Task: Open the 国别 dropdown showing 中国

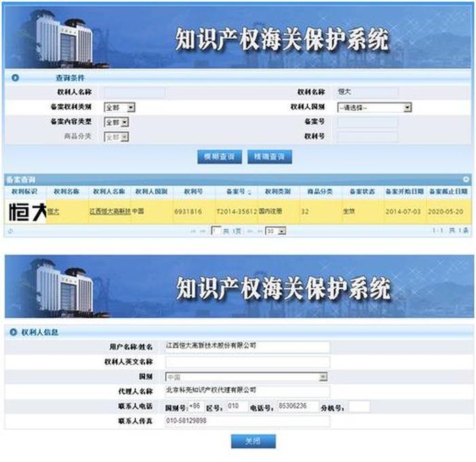Action: pyautogui.click(x=246, y=377)
